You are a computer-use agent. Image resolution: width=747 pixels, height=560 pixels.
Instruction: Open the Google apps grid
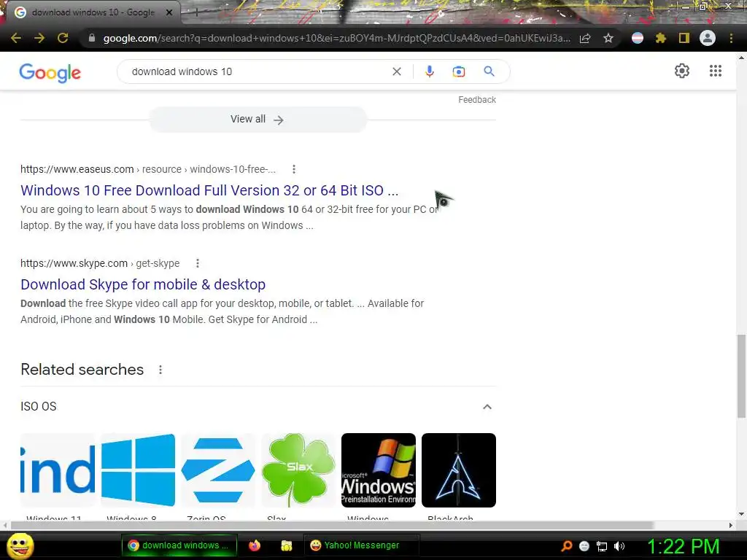(x=715, y=71)
